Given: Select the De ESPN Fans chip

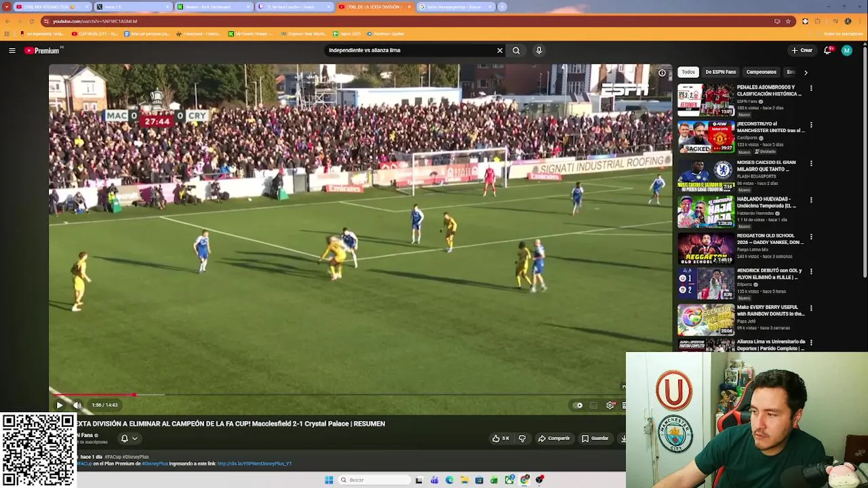Looking at the screenshot, I should tap(720, 72).
